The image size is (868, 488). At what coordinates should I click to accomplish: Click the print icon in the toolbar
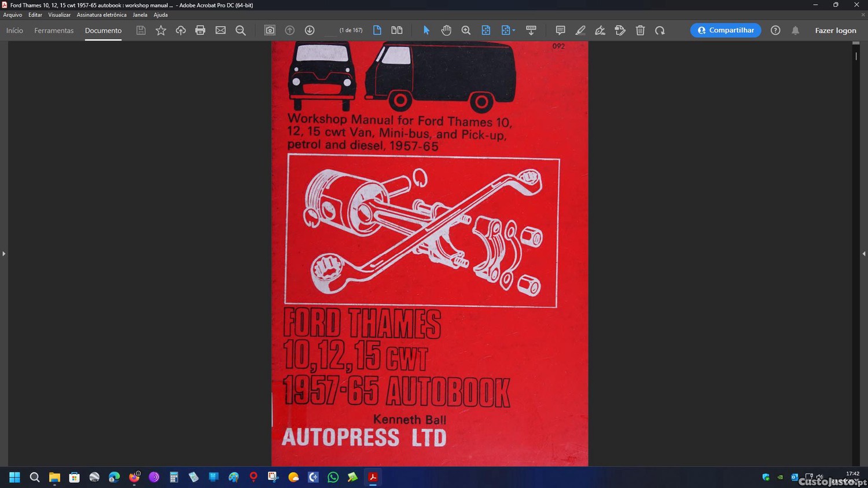(x=200, y=31)
